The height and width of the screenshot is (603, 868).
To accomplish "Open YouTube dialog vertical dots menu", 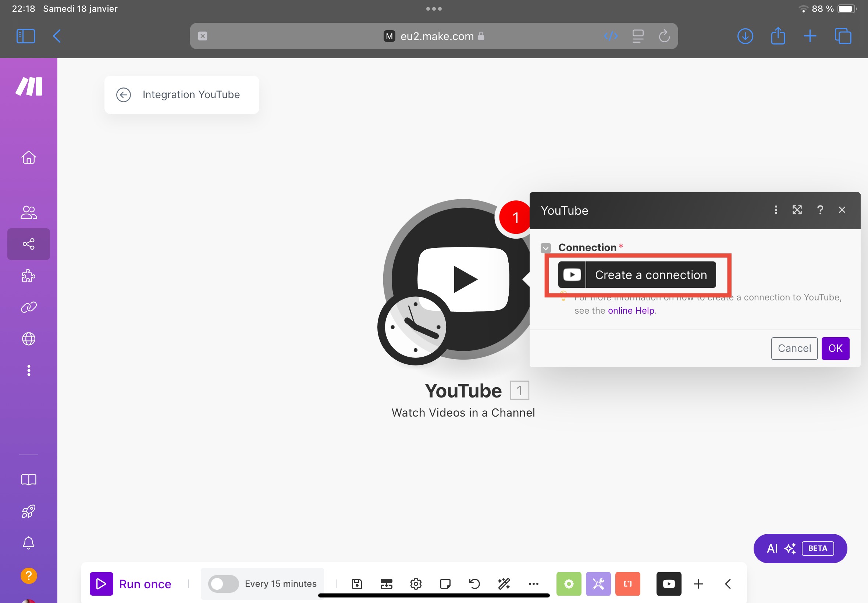I will click(775, 210).
